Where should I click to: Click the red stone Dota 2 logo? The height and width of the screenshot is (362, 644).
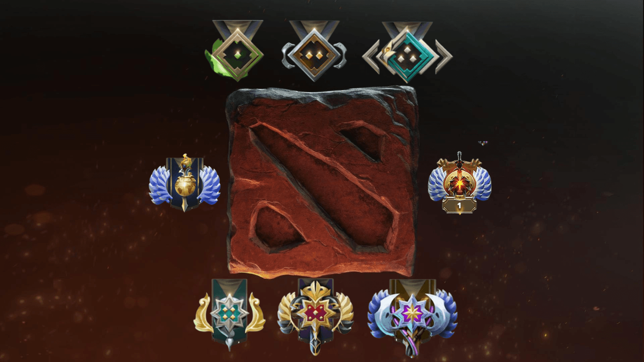[322, 183]
